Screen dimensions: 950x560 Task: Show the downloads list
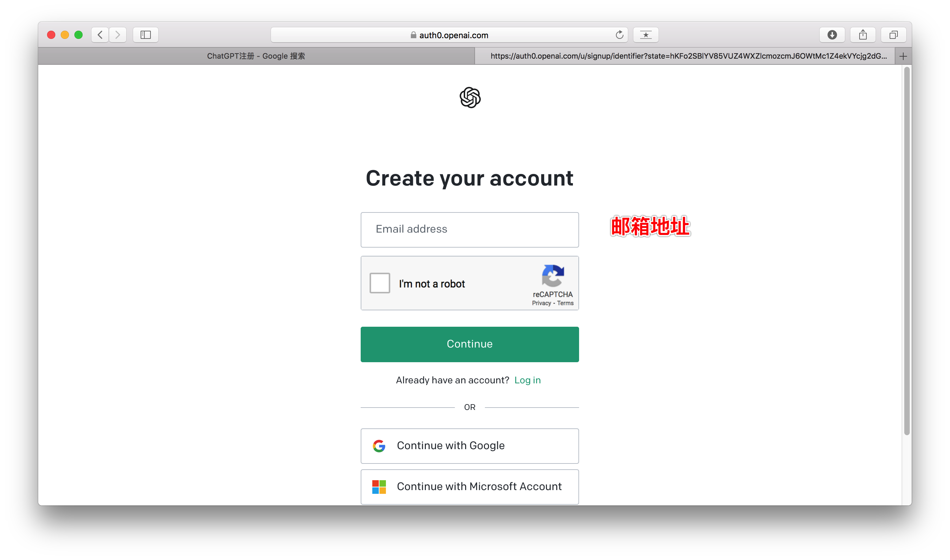(832, 35)
